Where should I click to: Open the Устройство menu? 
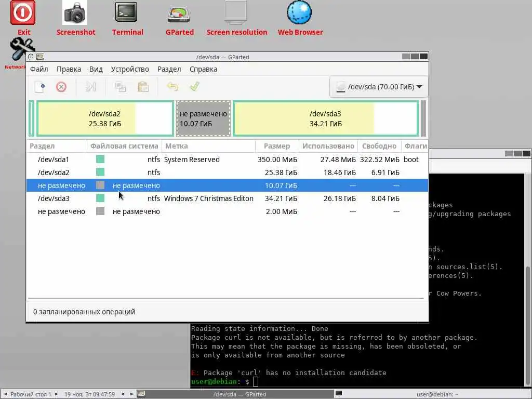[x=130, y=69]
